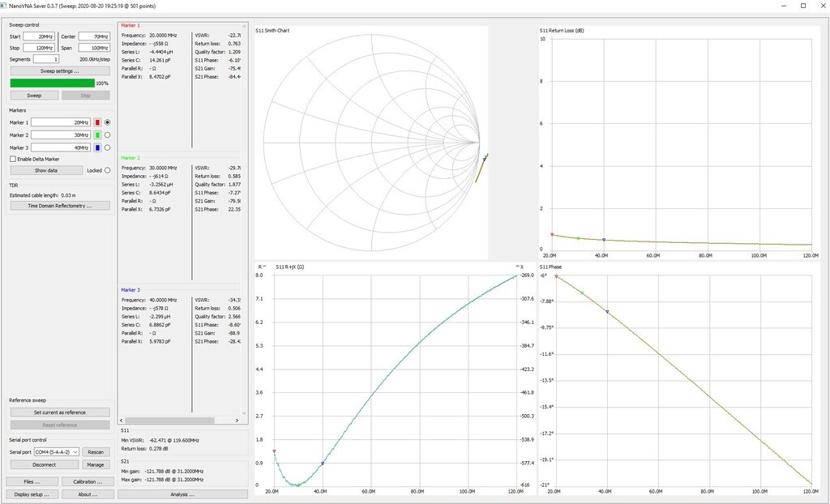The height and width of the screenshot is (504, 830).
Task: Click blue marker on R+jX chart
Action: pyautogui.click(x=323, y=463)
